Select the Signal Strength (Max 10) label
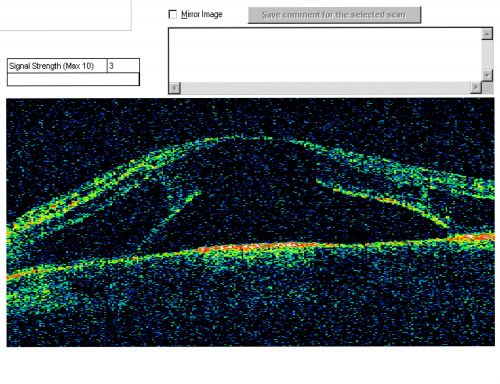The width and height of the screenshot is (500, 384). click(51, 66)
